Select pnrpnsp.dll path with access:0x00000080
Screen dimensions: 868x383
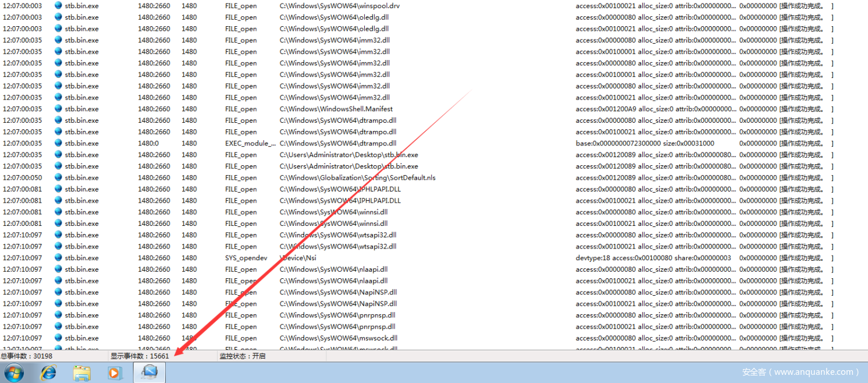[x=337, y=315]
